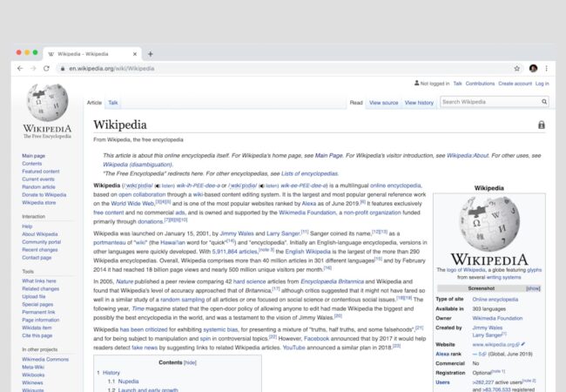The image size is (566, 392).
Task: Open a new browser tab with plus
Action: [x=150, y=53]
